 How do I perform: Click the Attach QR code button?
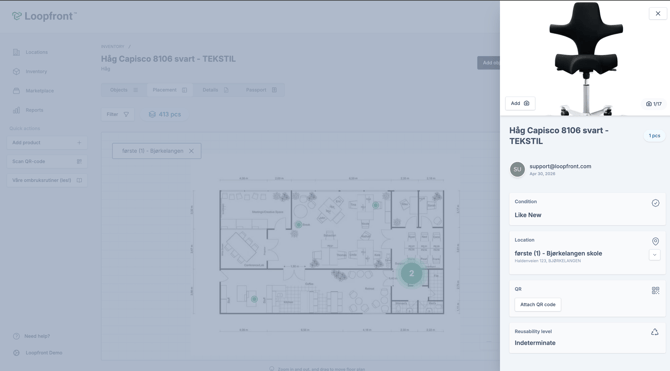coord(538,305)
